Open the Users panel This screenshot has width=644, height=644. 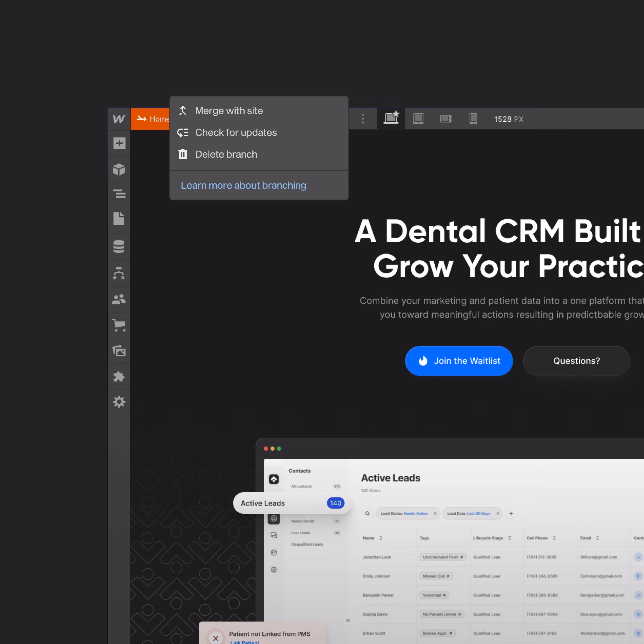(119, 299)
